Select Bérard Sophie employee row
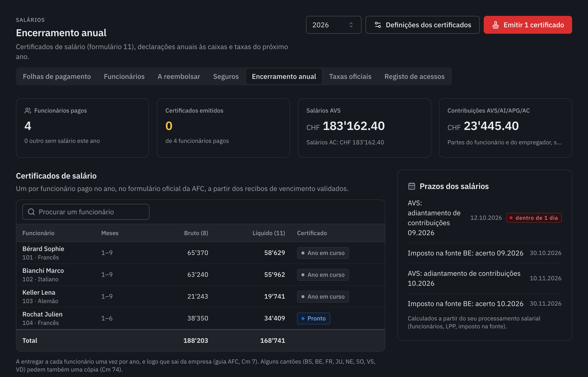The width and height of the screenshot is (588, 377). [x=201, y=253]
